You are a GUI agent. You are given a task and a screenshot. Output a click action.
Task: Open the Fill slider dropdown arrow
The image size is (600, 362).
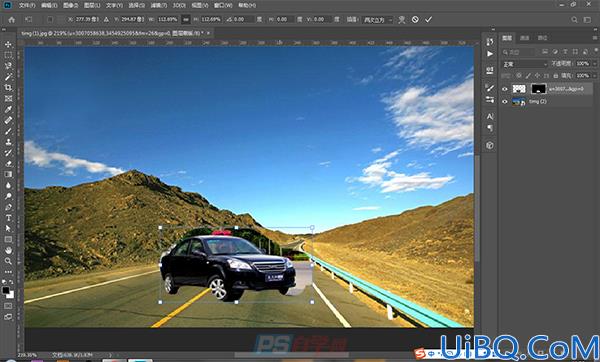pos(595,76)
